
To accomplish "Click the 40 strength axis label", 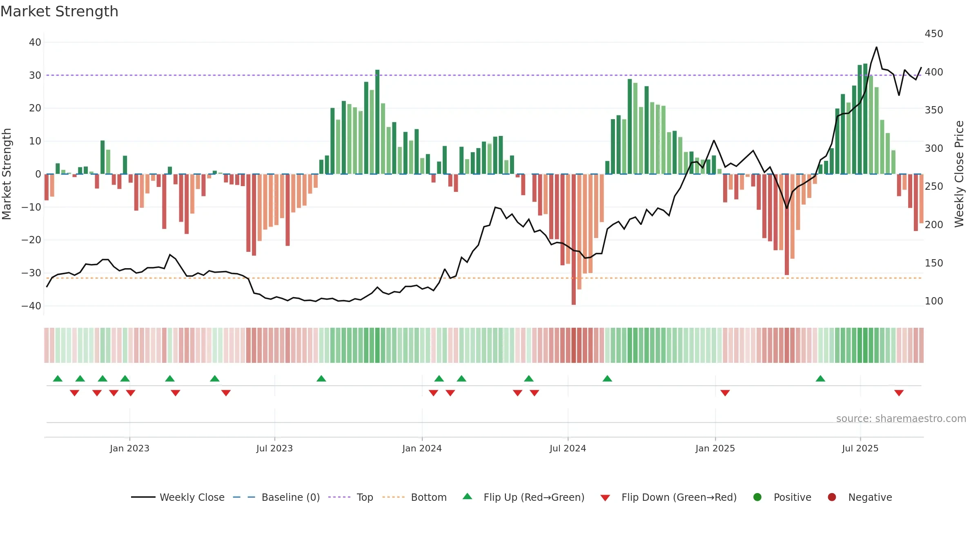I will [x=35, y=42].
